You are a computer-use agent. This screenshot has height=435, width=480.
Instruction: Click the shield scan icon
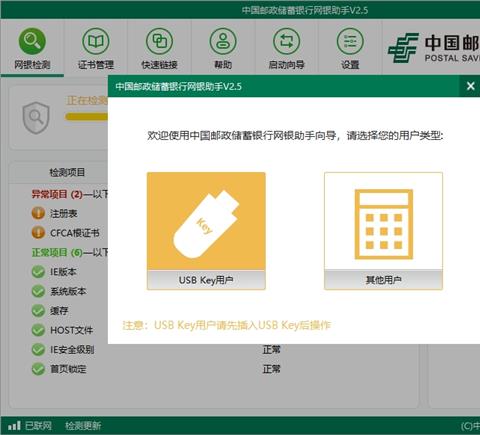36,118
